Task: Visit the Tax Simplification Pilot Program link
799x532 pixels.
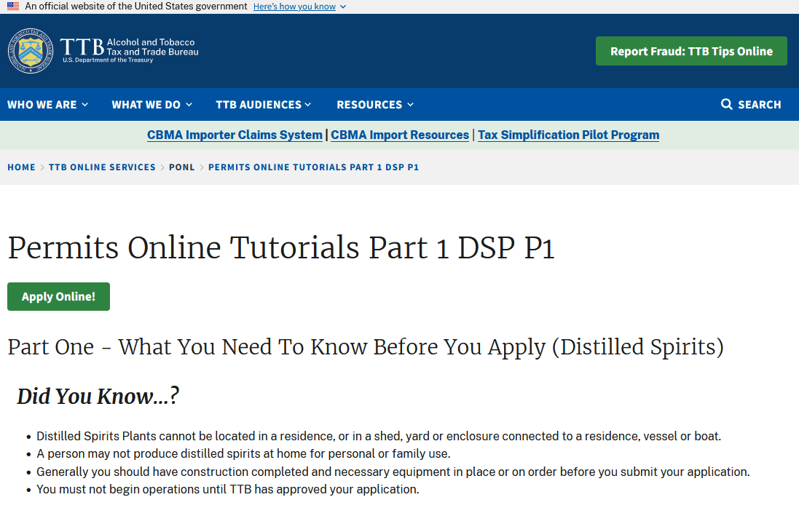Action: point(568,135)
